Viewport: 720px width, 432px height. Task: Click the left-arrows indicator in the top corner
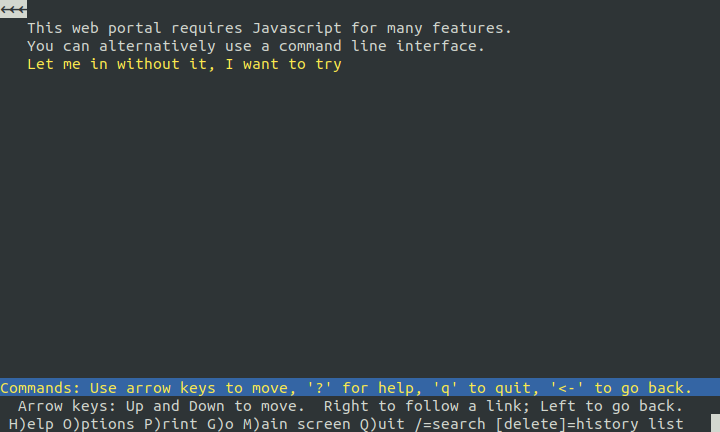(13, 9)
